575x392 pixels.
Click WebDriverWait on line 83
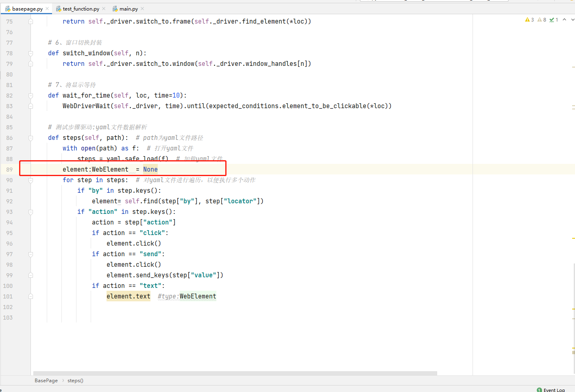click(x=86, y=106)
